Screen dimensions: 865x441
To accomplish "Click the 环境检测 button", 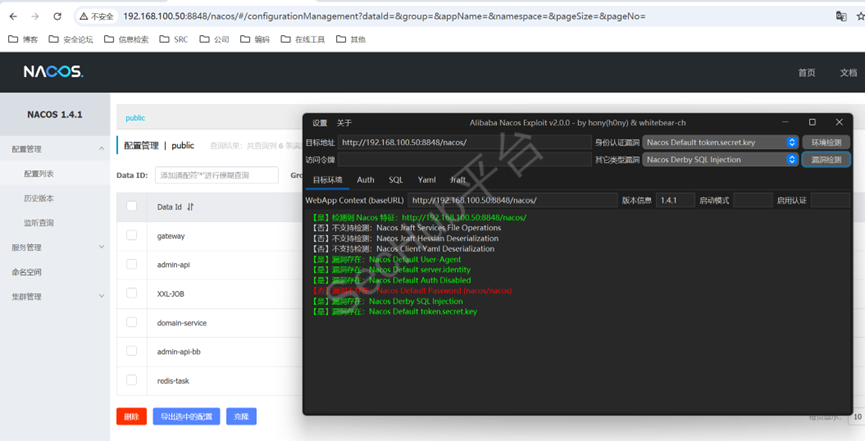I will pos(826,142).
